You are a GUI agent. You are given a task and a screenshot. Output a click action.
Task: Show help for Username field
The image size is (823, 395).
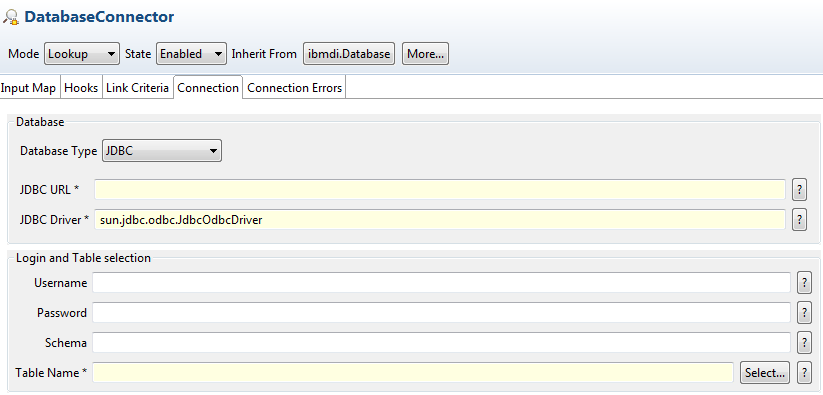pyautogui.click(x=804, y=283)
